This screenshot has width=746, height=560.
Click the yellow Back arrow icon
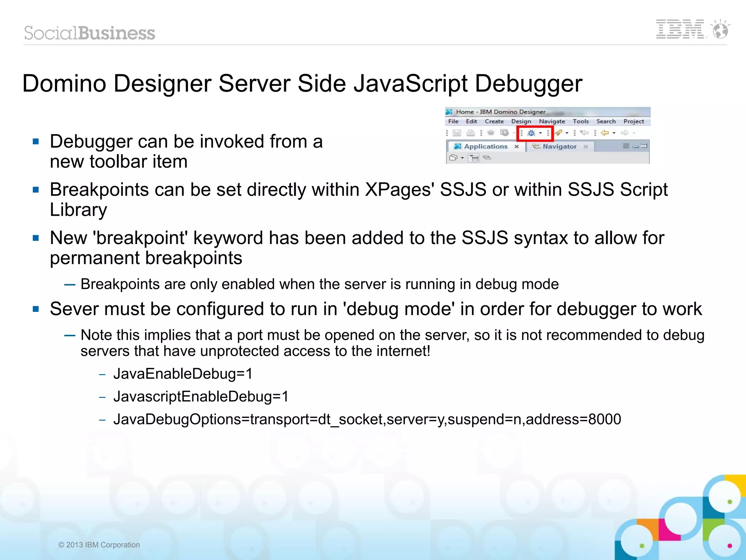coord(605,133)
